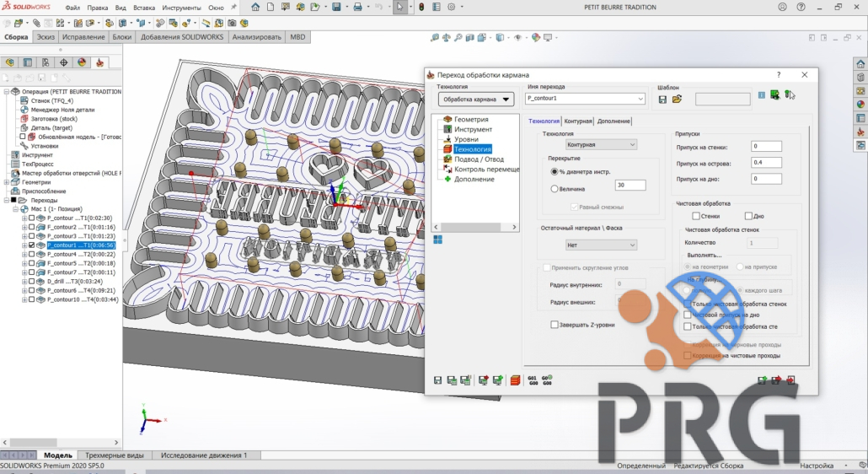The width and height of the screenshot is (868, 474).
Task: Click the blue info icon in the dialog header
Action: click(762, 95)
